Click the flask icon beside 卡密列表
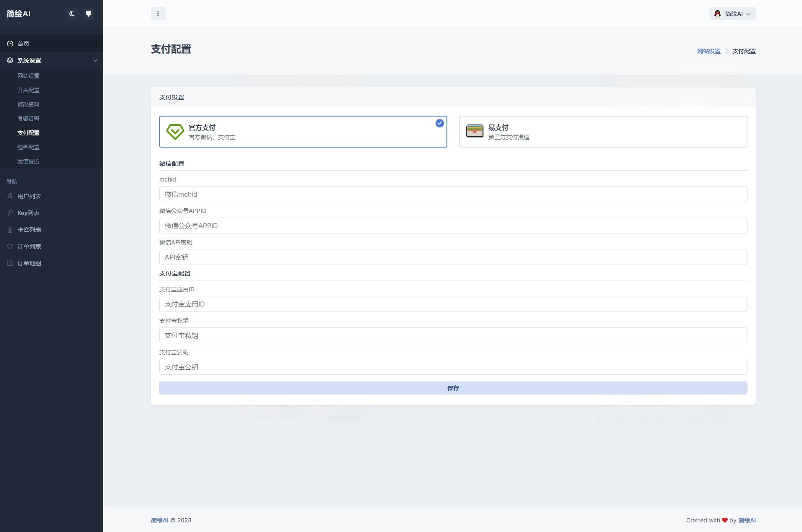The height and width of the screenshot is (532, 802). [10, 229]
